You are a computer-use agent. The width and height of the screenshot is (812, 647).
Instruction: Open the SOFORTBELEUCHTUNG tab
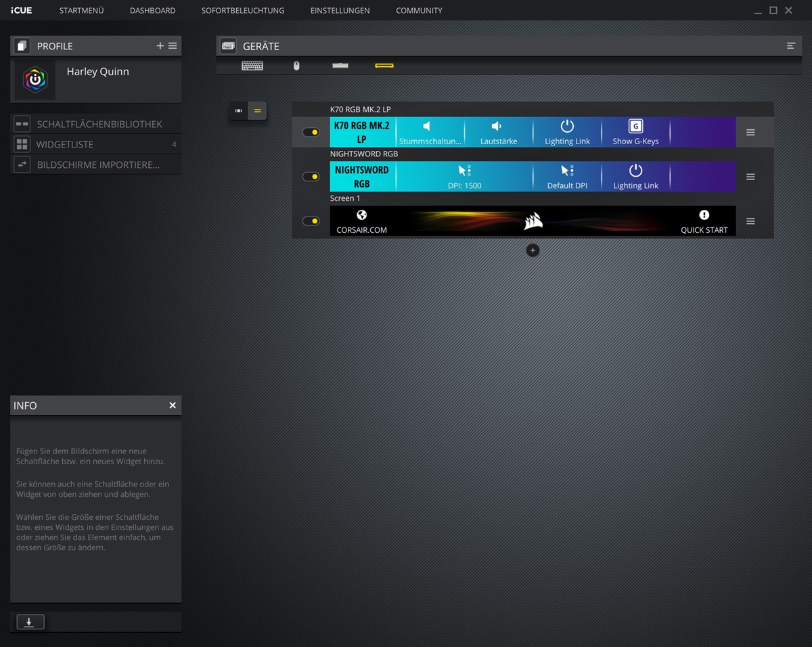tap(243, 10)
